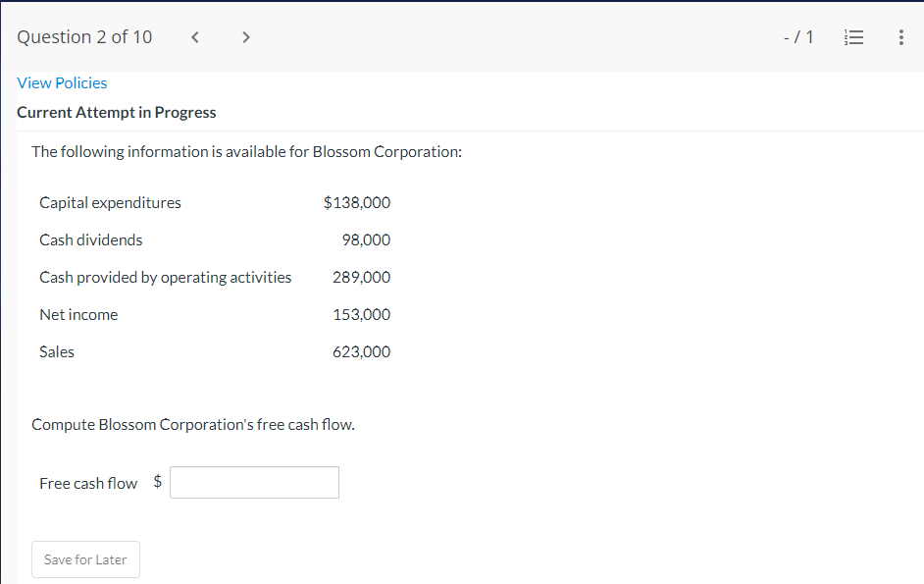Go to the next question arrow

click(x=246, y=37)
